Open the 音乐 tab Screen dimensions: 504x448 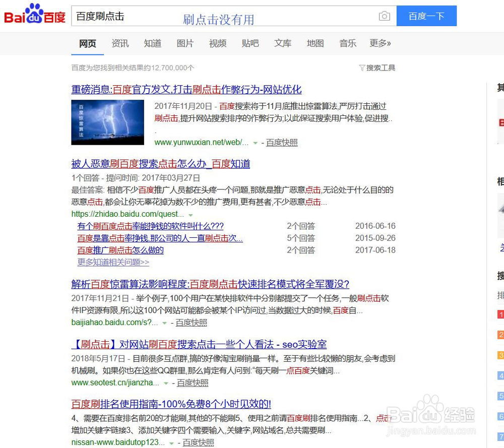click(x=347, y=43)
